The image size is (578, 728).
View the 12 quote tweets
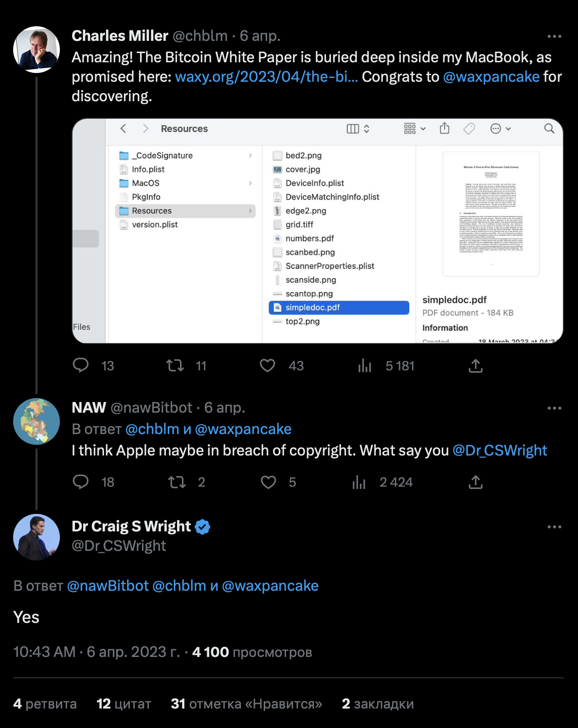[x=124, y=704]
